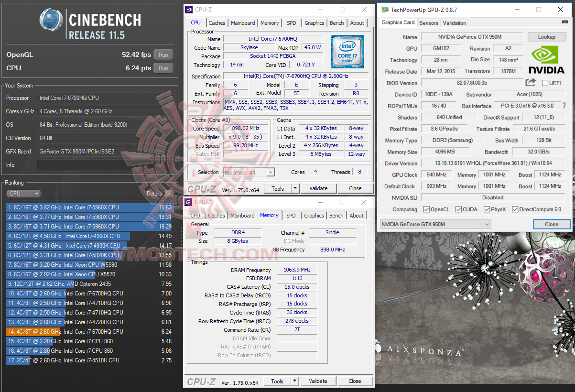Take a GPU-Z screenshot with camera icon

[565, 22]
